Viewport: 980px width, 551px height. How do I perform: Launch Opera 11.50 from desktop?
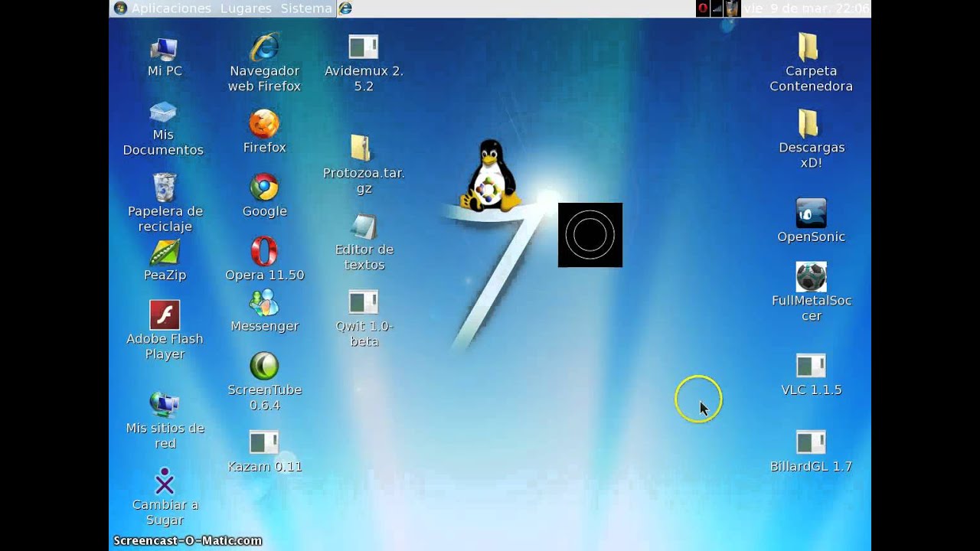pyautogui.click(x=264, y=251)
